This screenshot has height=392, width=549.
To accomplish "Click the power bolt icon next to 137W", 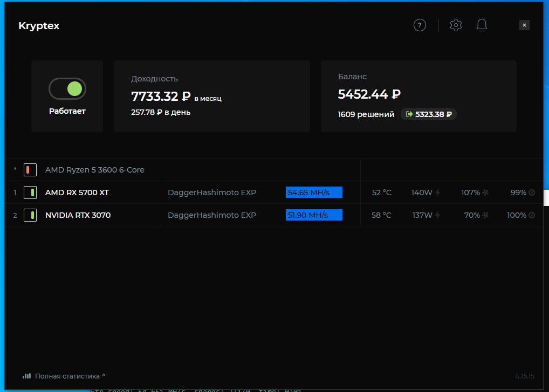I will tap(437, 215).
